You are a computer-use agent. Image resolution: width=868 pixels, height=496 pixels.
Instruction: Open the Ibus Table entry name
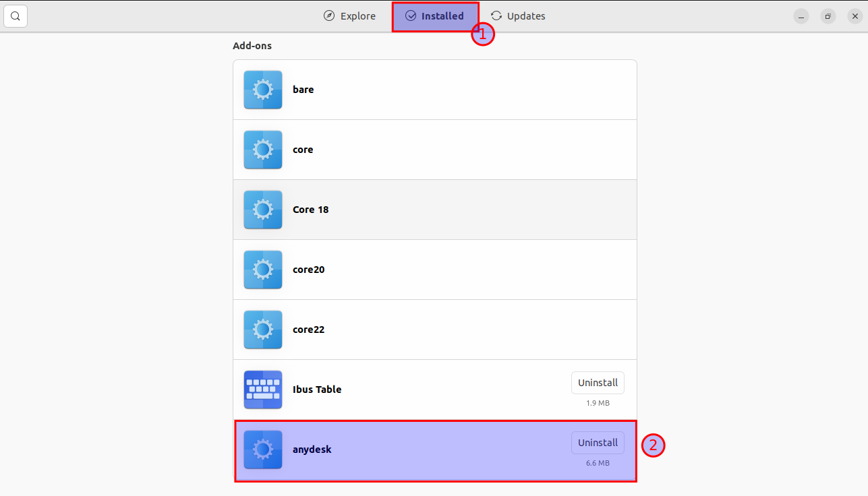[x=317, y=390]
